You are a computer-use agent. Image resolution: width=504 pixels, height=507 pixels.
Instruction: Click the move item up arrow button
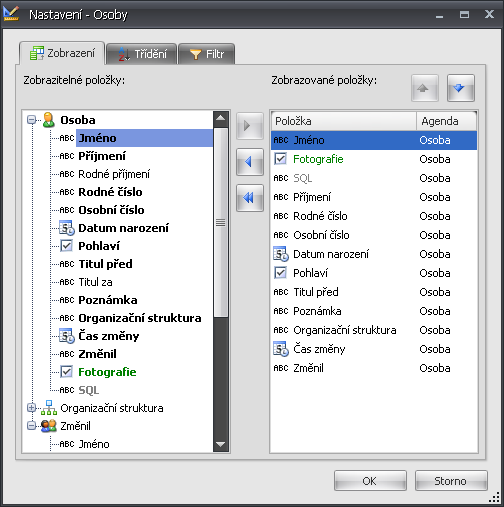(425, 88)
